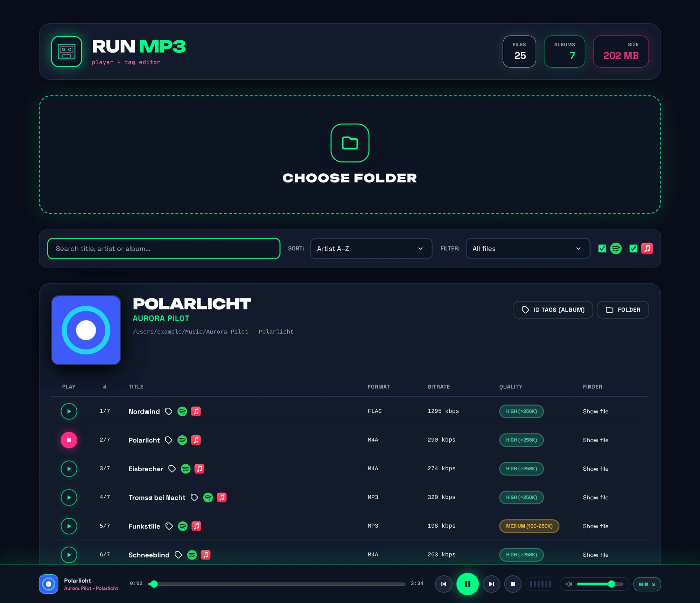This screenshot has height=603, width=700.
Task: Click the Polarlicht album cover art
Action: click(86, 330)
